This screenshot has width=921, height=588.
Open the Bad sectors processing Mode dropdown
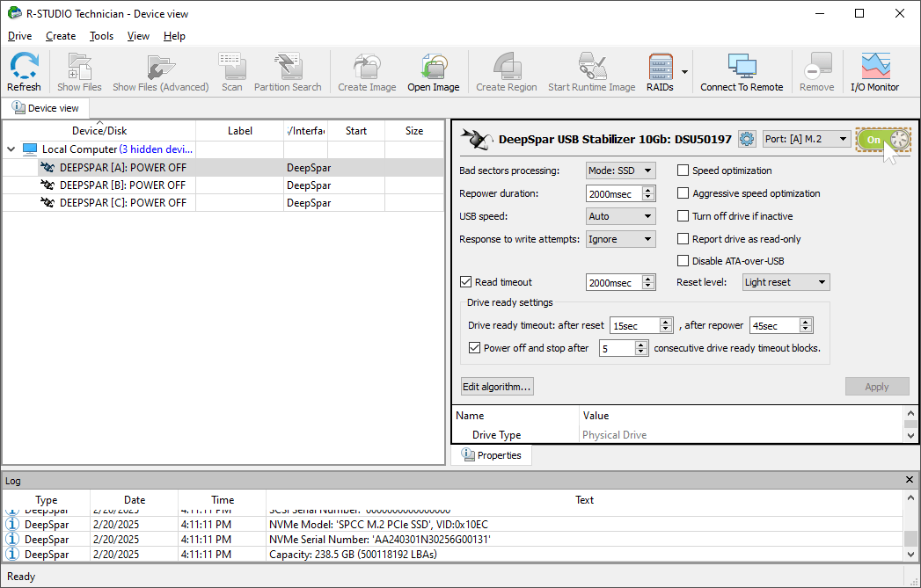tap(621, 171)
